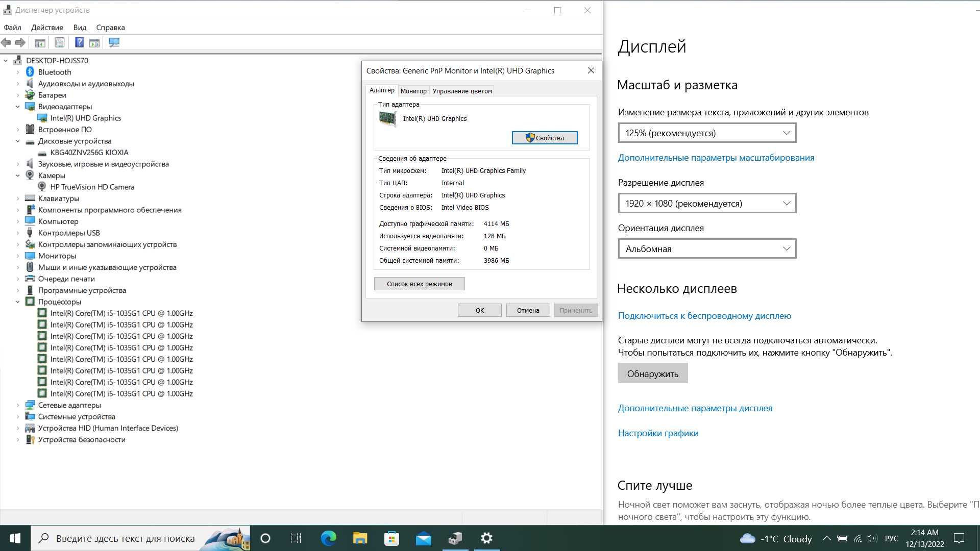Click the Контроллеры USB category icon

pyautogui.click(x=30, y=233)
